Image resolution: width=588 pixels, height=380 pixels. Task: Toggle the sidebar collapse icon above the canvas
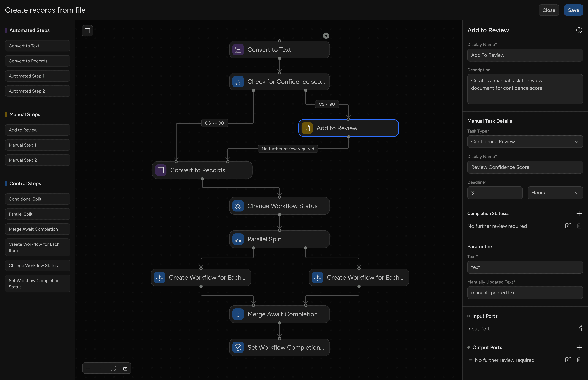point(87,31)
